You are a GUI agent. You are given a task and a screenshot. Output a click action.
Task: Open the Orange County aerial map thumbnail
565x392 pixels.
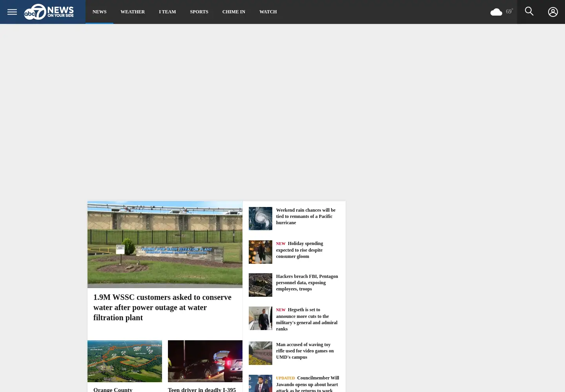(x=125, y=361)
